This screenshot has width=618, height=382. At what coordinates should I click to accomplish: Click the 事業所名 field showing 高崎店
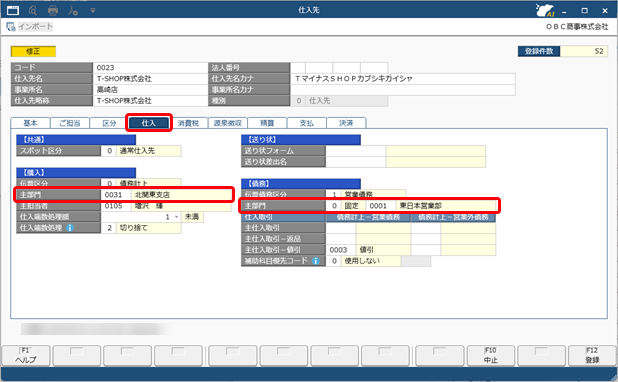(x=151, y=90)
